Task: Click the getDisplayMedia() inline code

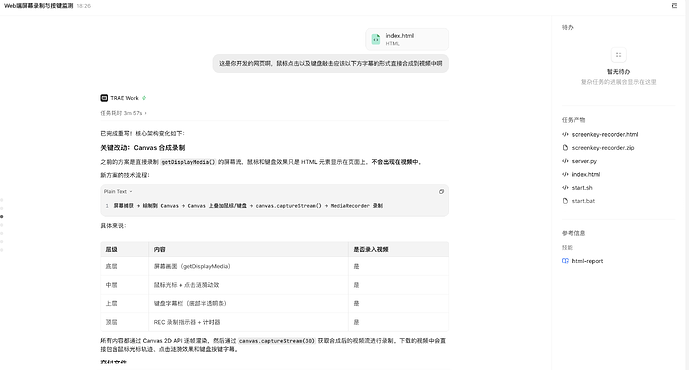Action: [189, 162]
